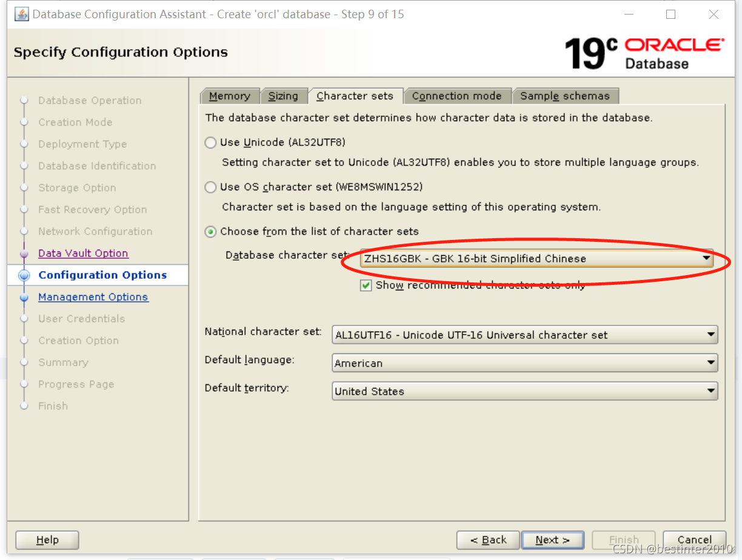Switch to the Memory tab
Image resolution: width=742 pixels, height=560 pixels.
pyautogui.click(x=229, y=96)
